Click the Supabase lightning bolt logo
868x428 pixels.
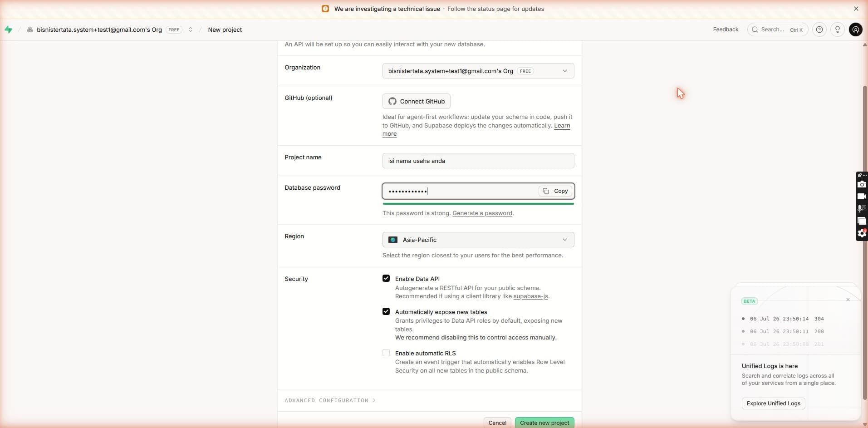click(x=9, y=30)
